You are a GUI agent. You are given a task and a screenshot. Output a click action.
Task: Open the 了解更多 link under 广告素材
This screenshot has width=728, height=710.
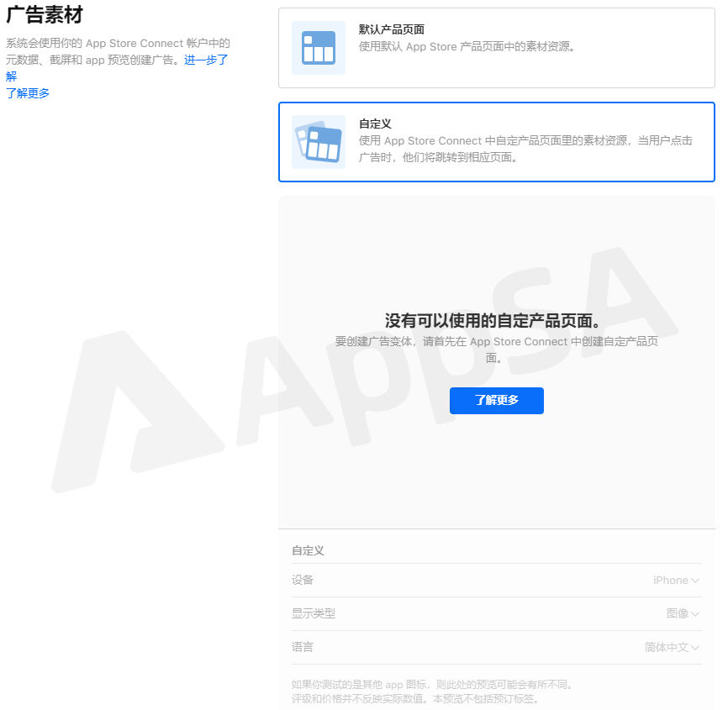click(28, 93)
